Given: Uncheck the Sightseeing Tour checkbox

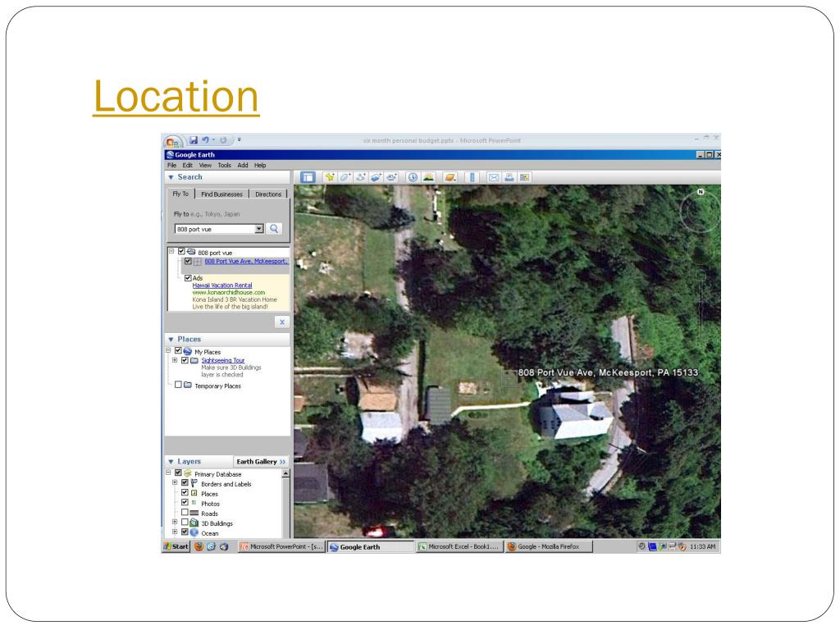Looking at the screenshot, I should click(185, 361).
